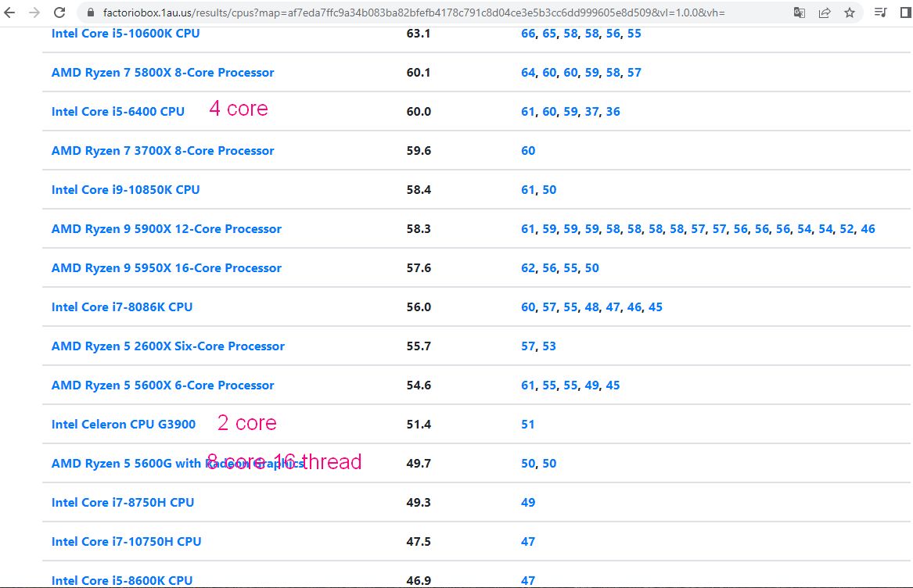Open result 49 in the Ryzen 5 5600X row
Screen dimensions: 913x588
click(x=591, y=385)
